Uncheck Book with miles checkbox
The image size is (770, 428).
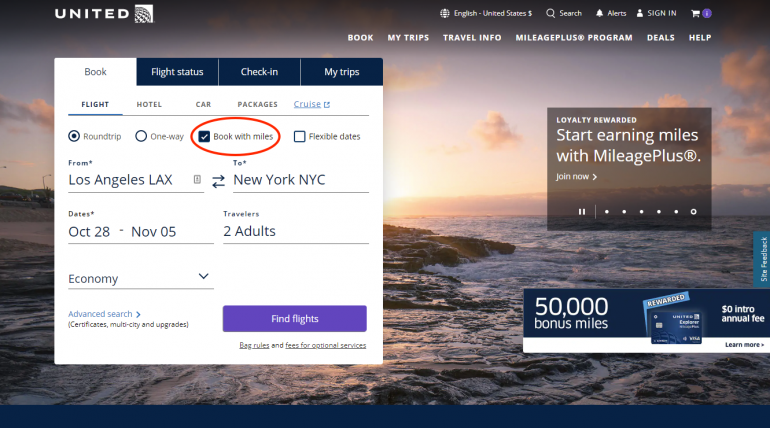[x=204, y=136]
